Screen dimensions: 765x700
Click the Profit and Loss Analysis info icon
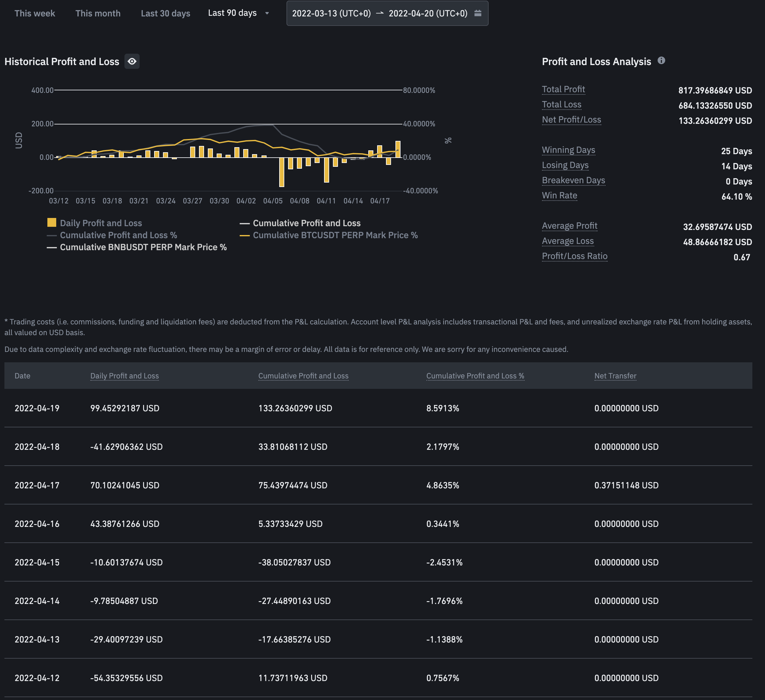661,61
